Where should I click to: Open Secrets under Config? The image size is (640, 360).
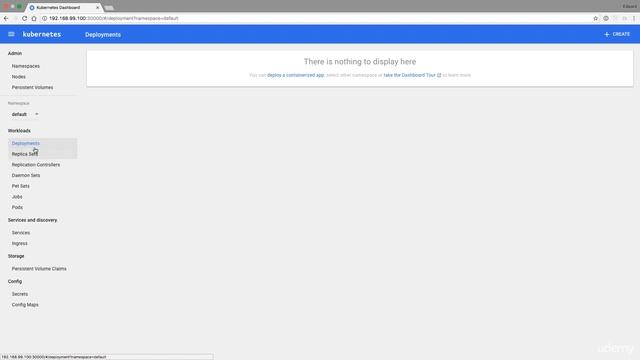(20, 294)
